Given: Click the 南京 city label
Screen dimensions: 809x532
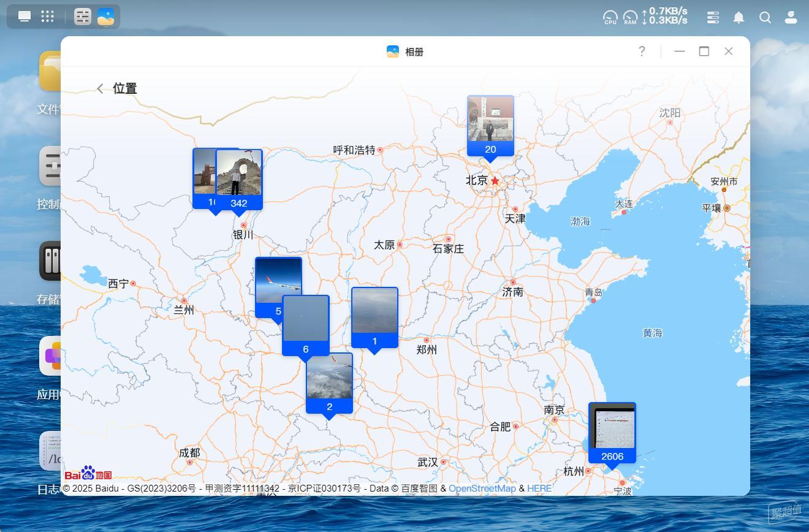Looking at the screenshot, I should 554,410.
